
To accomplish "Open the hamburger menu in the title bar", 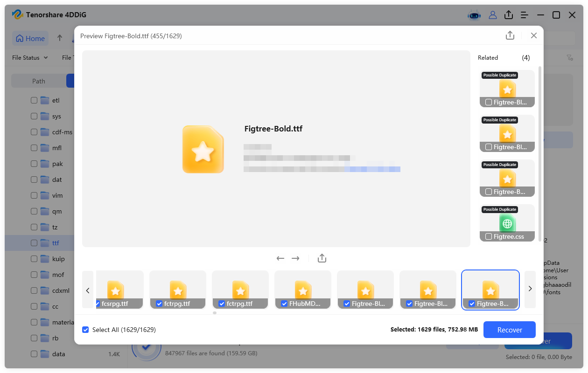I will (525, 15).
